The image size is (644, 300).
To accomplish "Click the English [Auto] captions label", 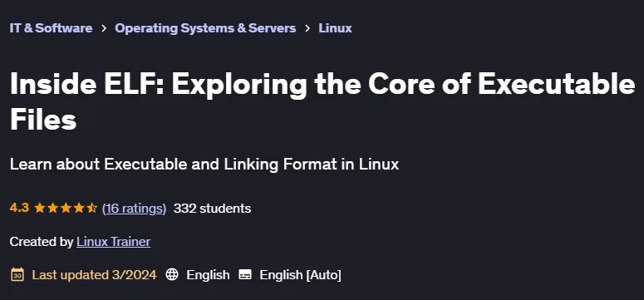I will click(x=300, y=275).
